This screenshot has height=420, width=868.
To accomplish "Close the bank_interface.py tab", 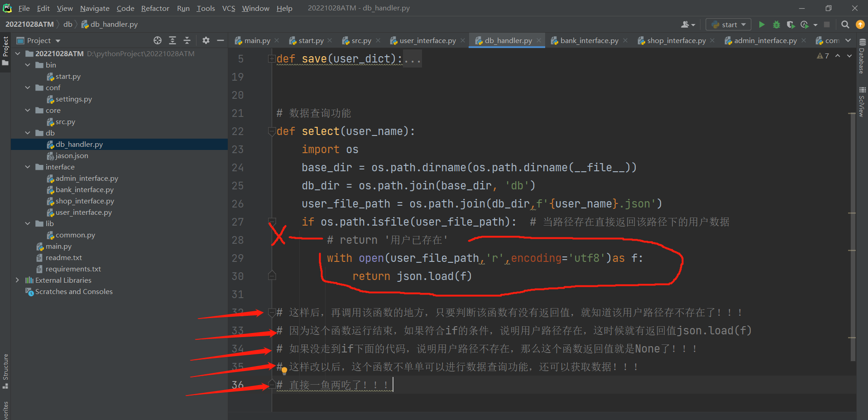I will 625,40.
